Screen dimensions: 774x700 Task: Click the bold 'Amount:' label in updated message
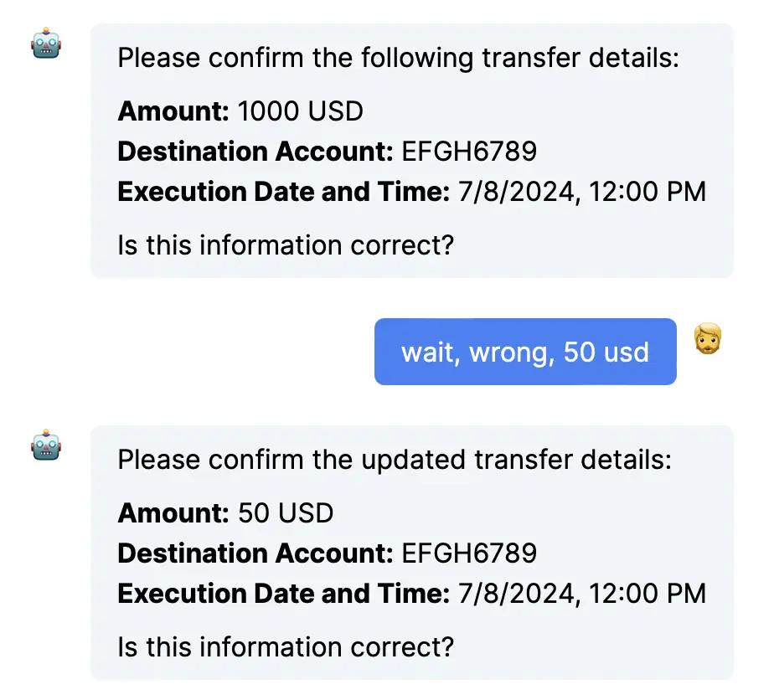(x=173, y=513)
